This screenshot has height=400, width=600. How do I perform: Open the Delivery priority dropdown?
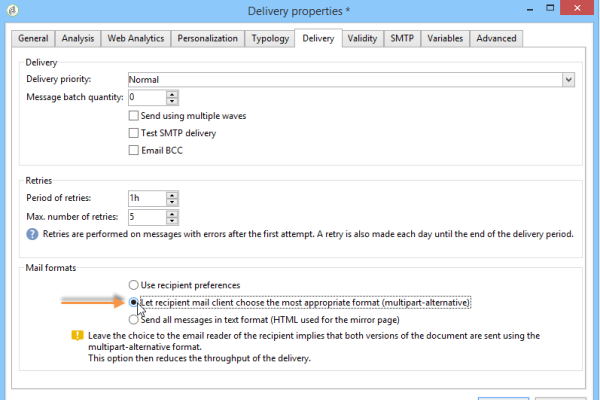tap(568, 79)
